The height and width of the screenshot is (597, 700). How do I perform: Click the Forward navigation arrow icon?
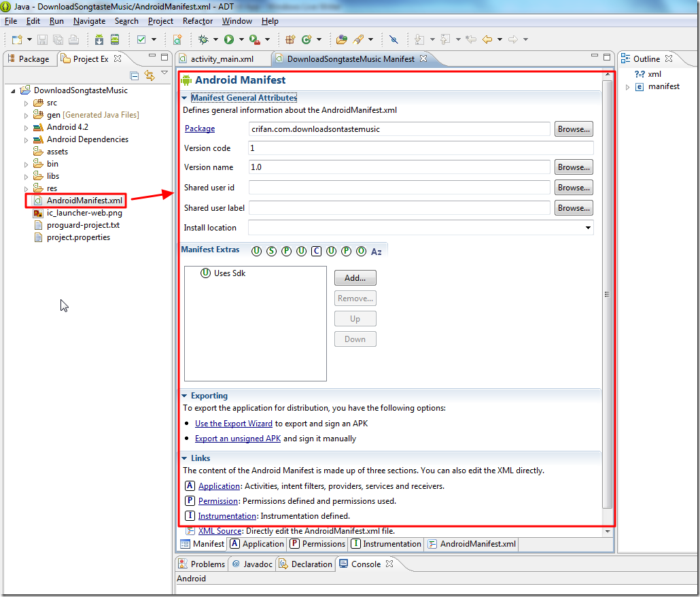click(513, 39)
